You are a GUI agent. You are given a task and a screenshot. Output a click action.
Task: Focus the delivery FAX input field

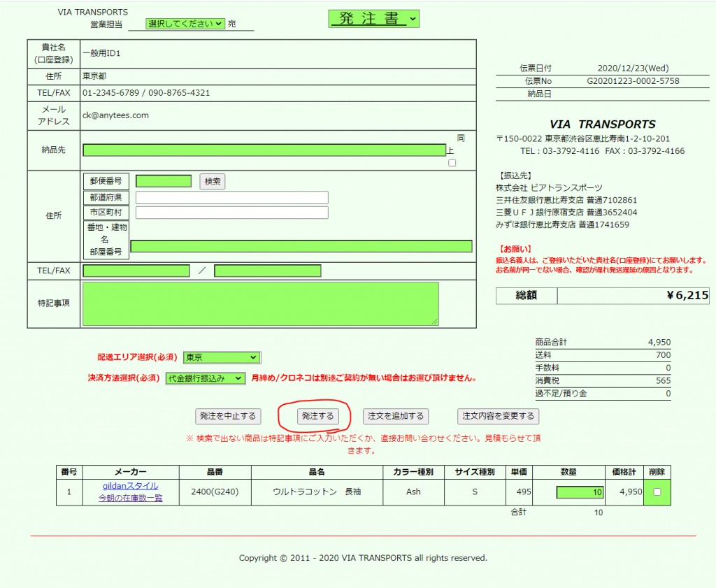(268, 271)
